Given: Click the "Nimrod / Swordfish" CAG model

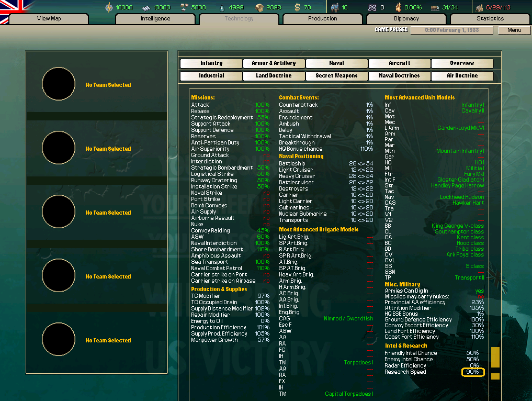Looking at the screenshot, I should pos(348,318).
